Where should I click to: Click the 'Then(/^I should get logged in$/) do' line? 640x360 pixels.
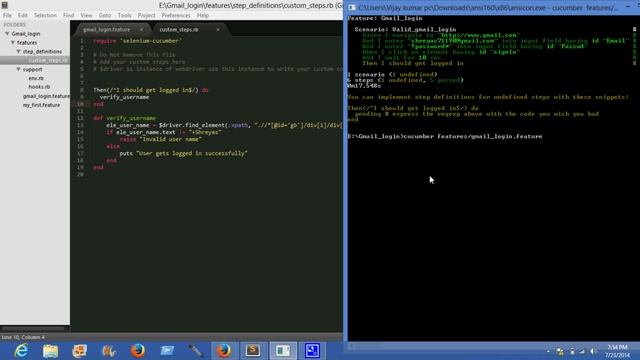151,90
